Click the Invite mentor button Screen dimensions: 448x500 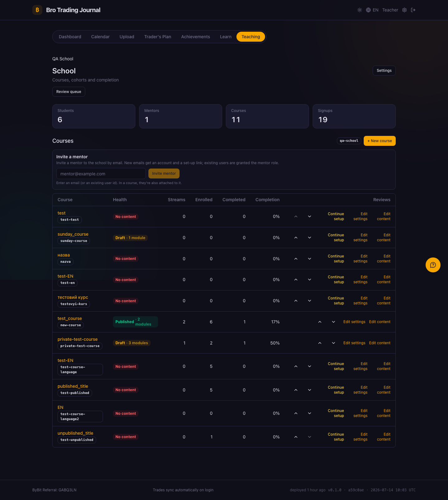pos(164,174)
